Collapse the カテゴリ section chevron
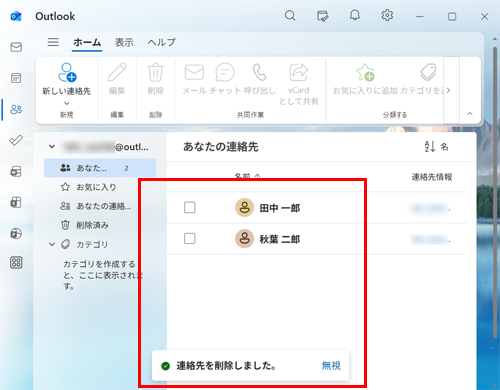This screenshot has height=390, width=500. (52, 244)
